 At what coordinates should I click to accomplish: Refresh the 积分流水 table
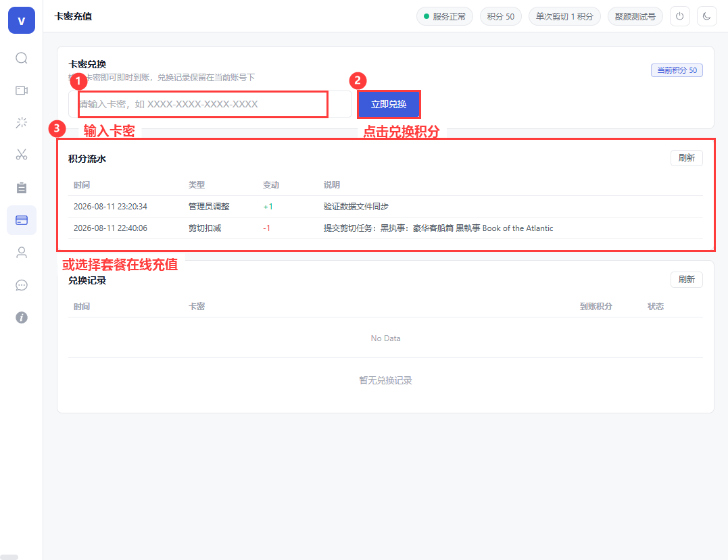[686, 158]
